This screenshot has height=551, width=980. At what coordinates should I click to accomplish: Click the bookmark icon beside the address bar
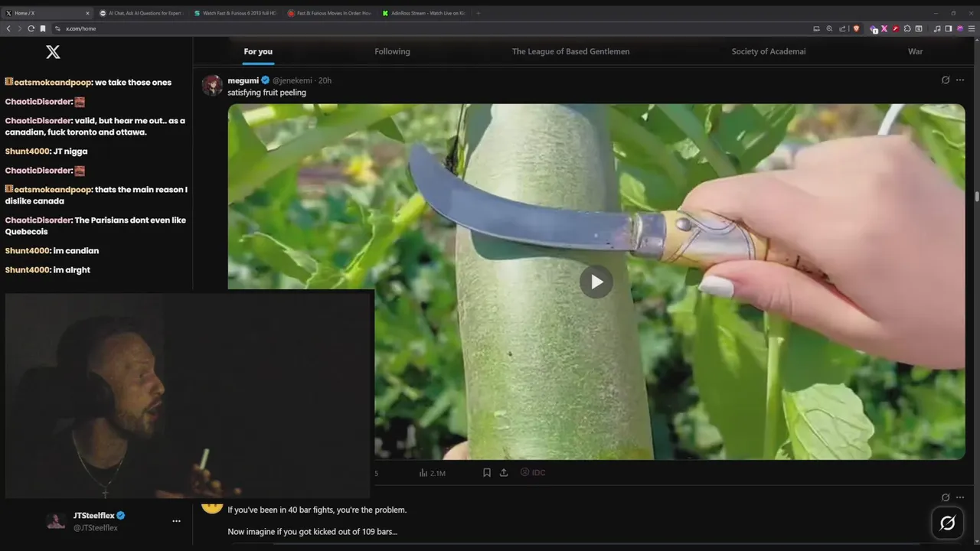click(44, 28)
